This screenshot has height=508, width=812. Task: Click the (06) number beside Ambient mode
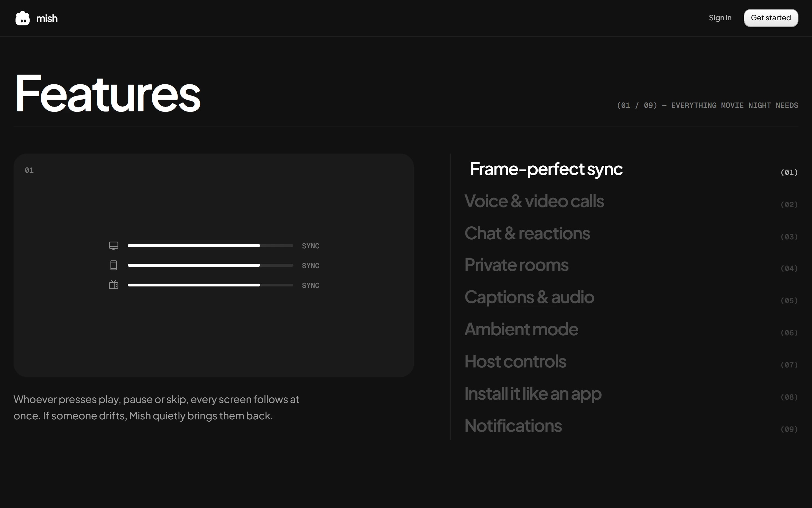pos(789,333)
